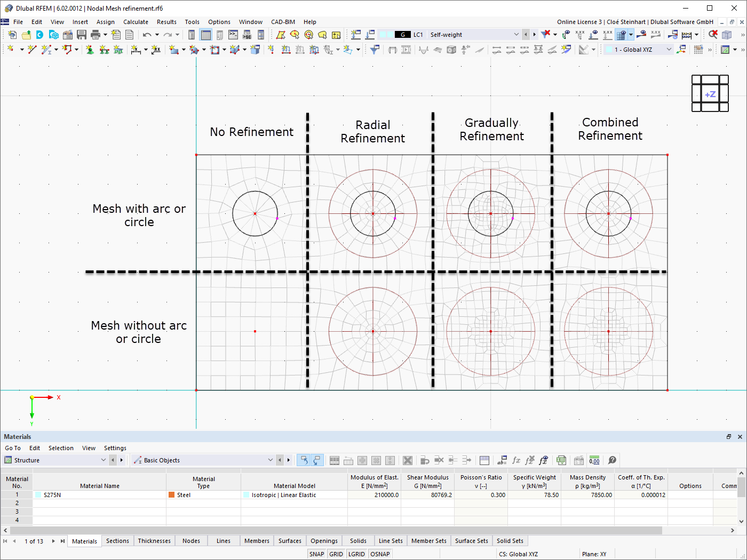Click the decimal places 0.00 icon
The width and height of the screenshot is (747, 560).
pyautogui.click(x=594, y=460)
